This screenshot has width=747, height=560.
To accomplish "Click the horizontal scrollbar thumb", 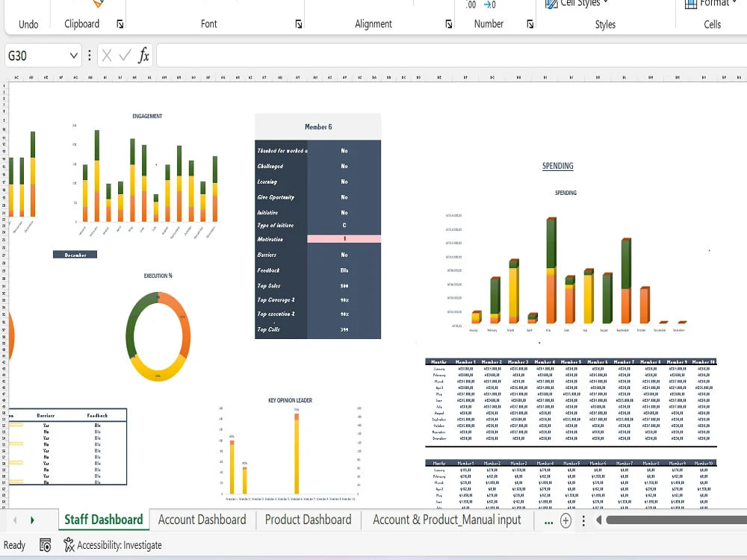I will pos(677,520).
